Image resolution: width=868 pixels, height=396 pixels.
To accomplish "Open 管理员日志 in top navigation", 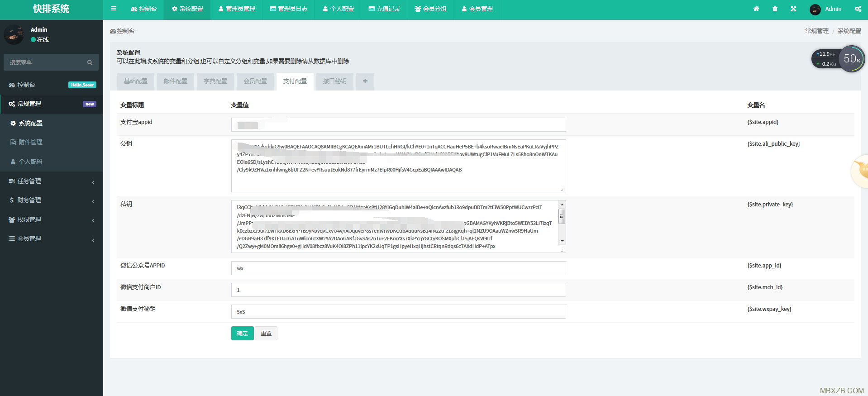I will (289, 9).
